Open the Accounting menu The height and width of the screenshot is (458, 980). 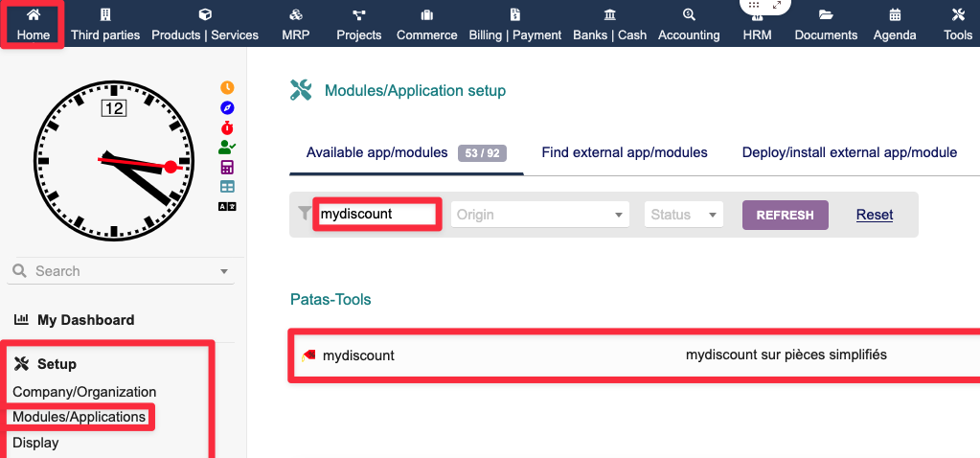coord(688,25)
